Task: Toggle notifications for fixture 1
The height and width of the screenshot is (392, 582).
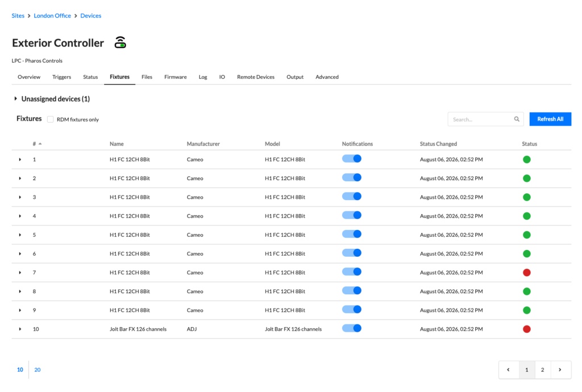Action: (x=351, y=159)
